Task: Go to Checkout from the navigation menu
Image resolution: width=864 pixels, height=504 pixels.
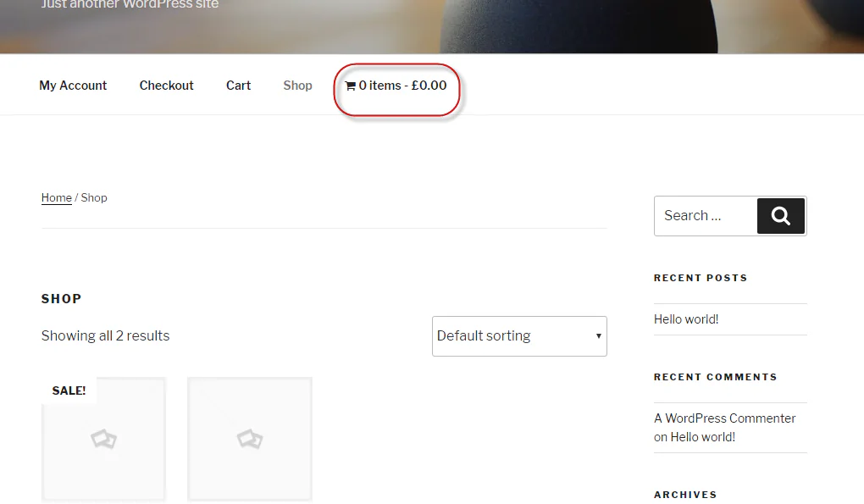Action: (166, 85)
